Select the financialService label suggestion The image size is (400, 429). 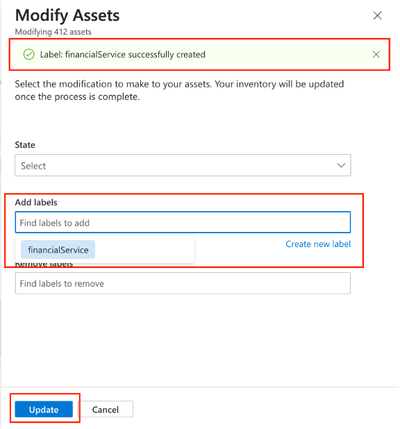pos(58,250)
